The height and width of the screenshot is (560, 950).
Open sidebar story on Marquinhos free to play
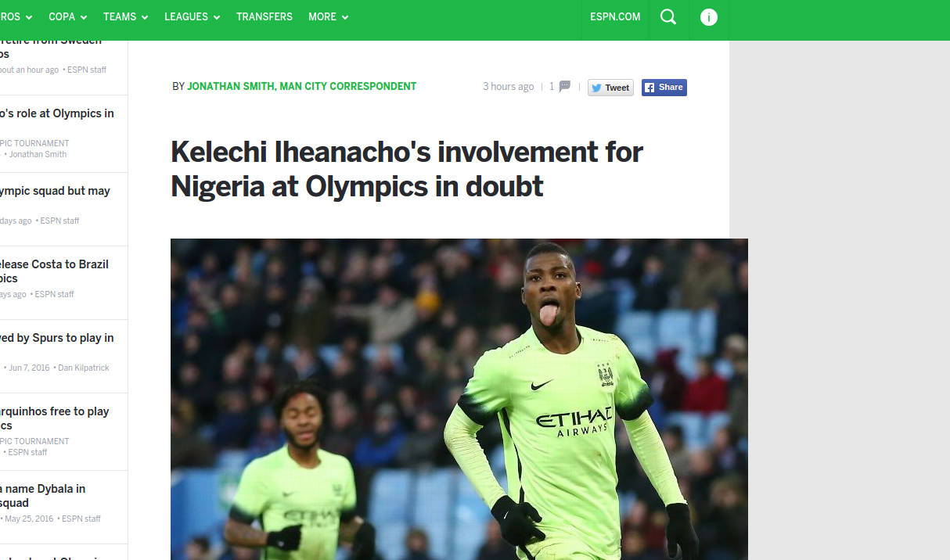pyautogui.click(x=55, y=418)
